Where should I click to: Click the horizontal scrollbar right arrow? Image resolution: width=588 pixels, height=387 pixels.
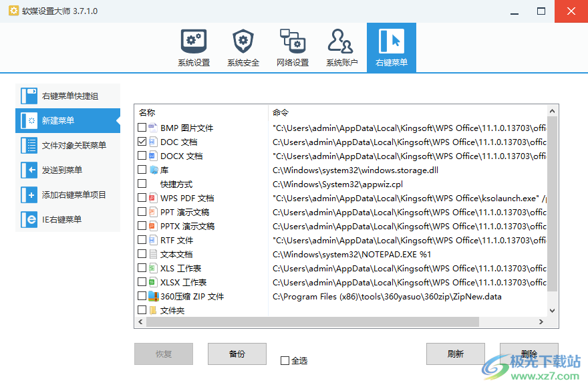(541, 321)
